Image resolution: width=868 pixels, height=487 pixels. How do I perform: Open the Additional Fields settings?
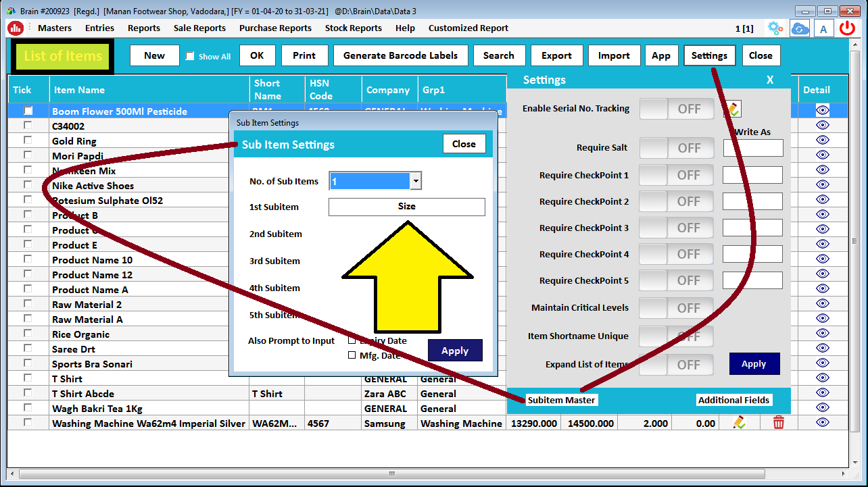pos(733,400)
